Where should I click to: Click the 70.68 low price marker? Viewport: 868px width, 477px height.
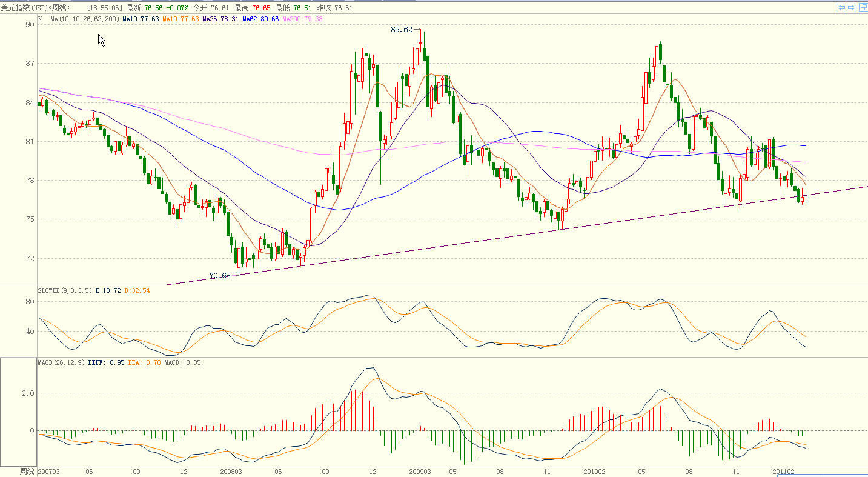point(220,275)
